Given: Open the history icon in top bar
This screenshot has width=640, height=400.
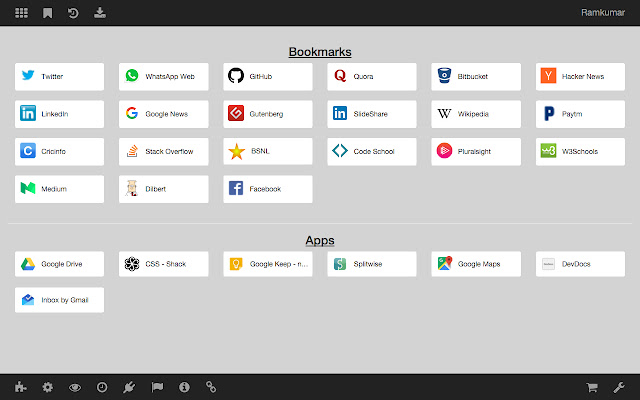Looking at the screenshot, I should (73, 13).
